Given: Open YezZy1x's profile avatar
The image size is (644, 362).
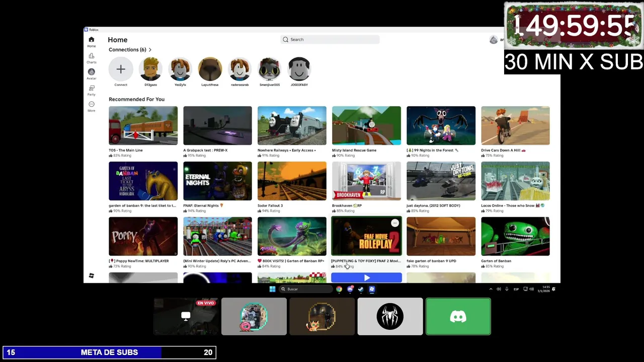Looking at the screenshot, I should tap(180, 69).
